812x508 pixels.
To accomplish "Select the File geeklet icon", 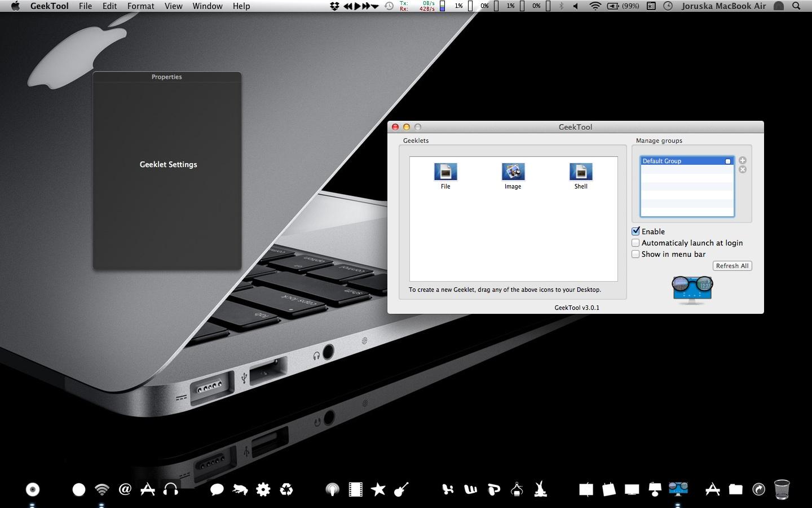I will (445, 172).
